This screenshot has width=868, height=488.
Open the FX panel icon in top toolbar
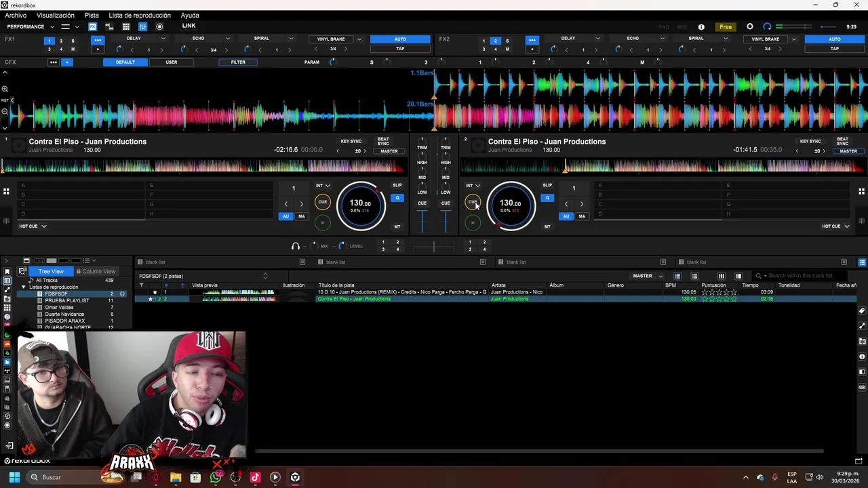[92, 26]
